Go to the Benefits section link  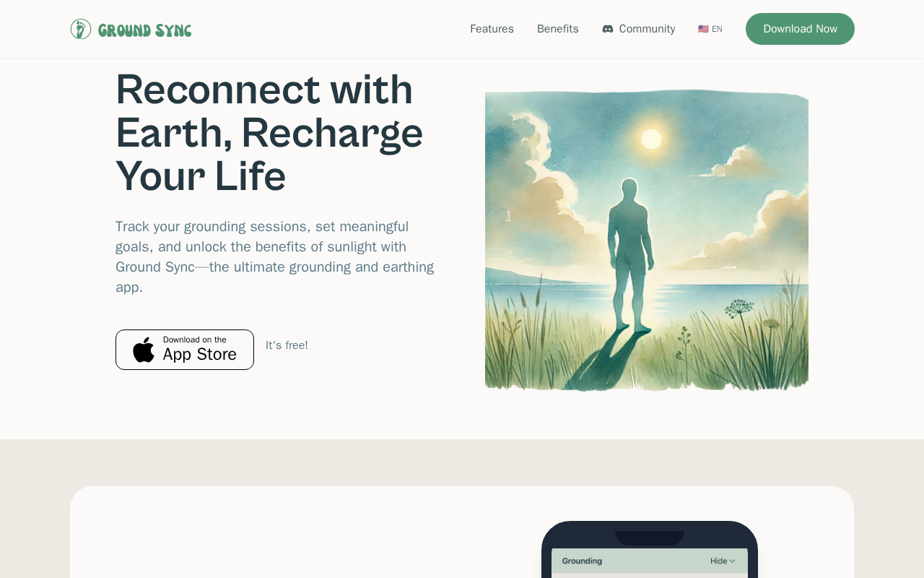(x=557, y=29)
